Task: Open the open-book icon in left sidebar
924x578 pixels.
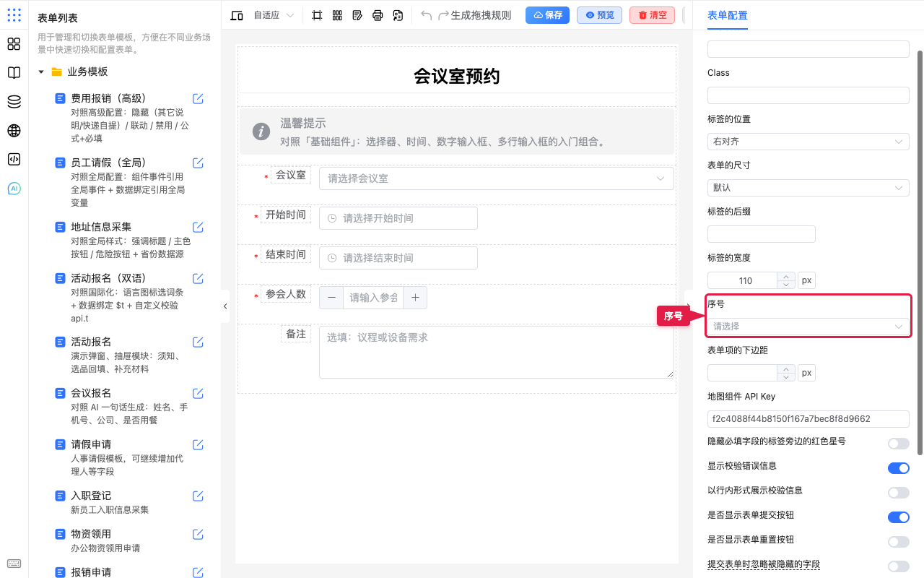Action: pyautogui.click(x=14, y=73)
